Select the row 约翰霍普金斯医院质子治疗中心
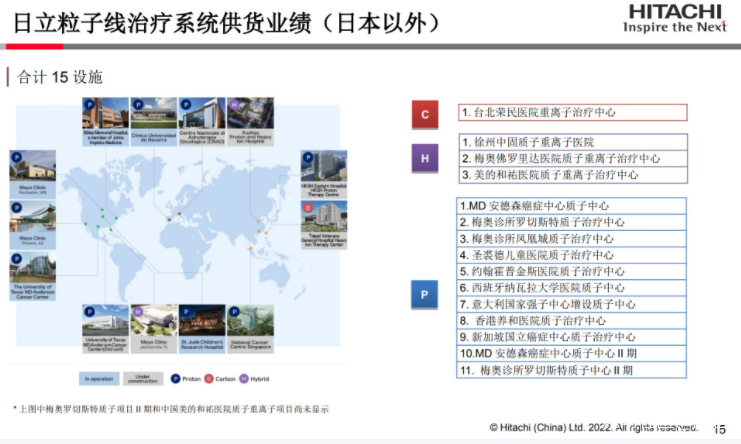This screenshot has width=741, height=444. [571, 272]
